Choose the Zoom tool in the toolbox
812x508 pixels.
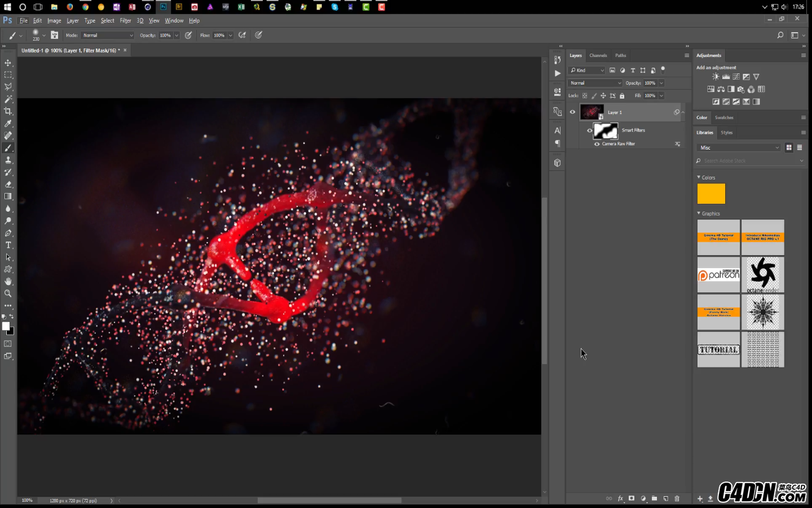coord(8,294)
